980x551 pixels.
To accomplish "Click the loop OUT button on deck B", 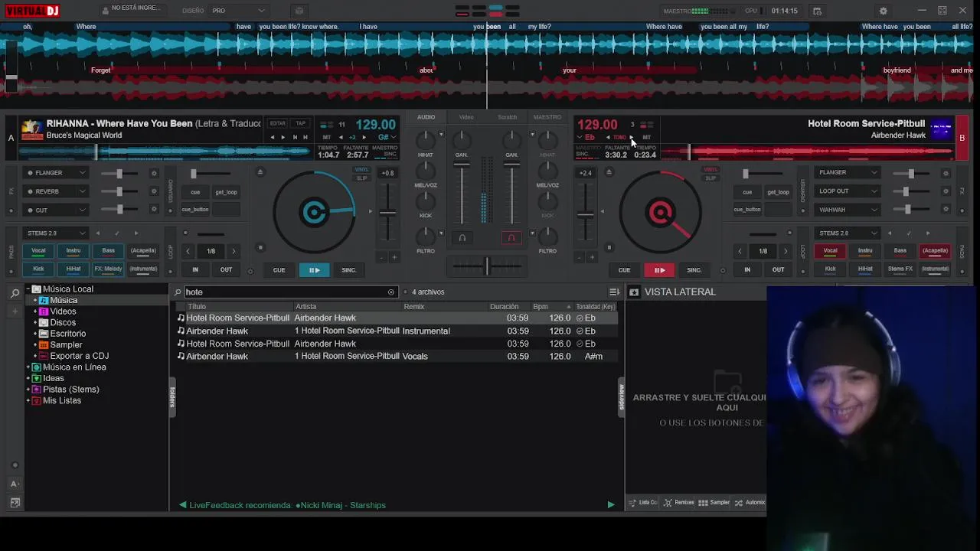I will [778, 269].
